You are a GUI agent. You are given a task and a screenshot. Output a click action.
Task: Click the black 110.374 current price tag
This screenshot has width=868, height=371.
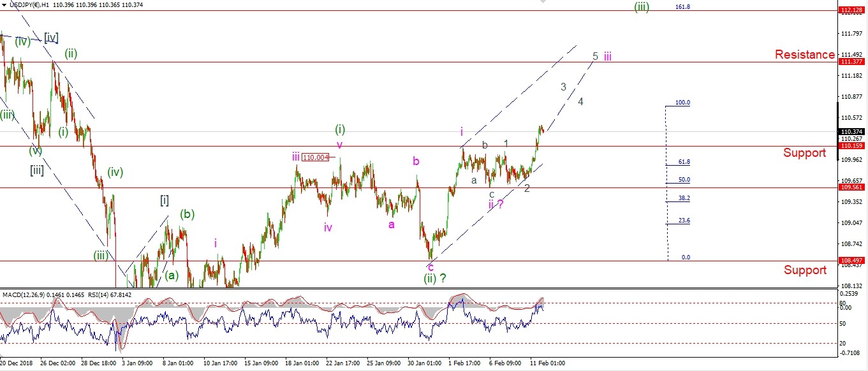[x=852, y=131]
